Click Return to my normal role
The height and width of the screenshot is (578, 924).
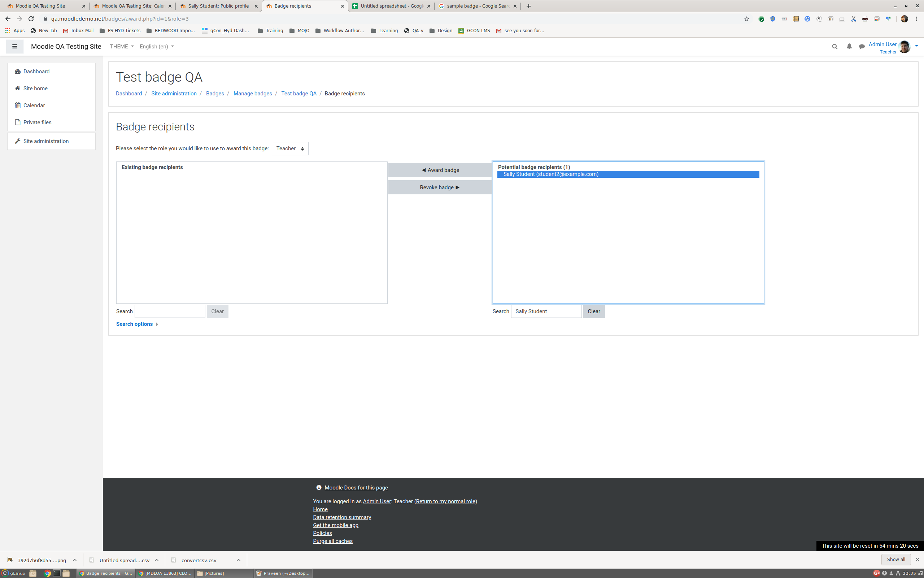click(446, 501)
